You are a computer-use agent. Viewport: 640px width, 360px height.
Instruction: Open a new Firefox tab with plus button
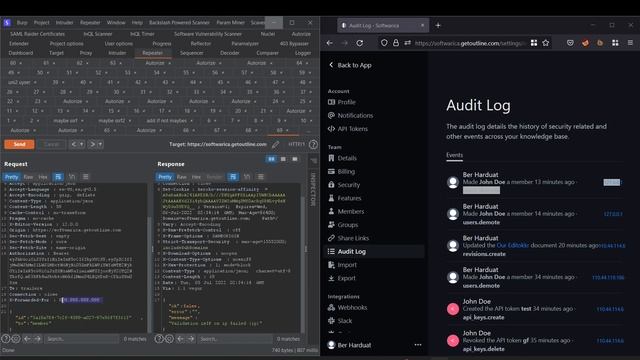click(x=438, y=25)
